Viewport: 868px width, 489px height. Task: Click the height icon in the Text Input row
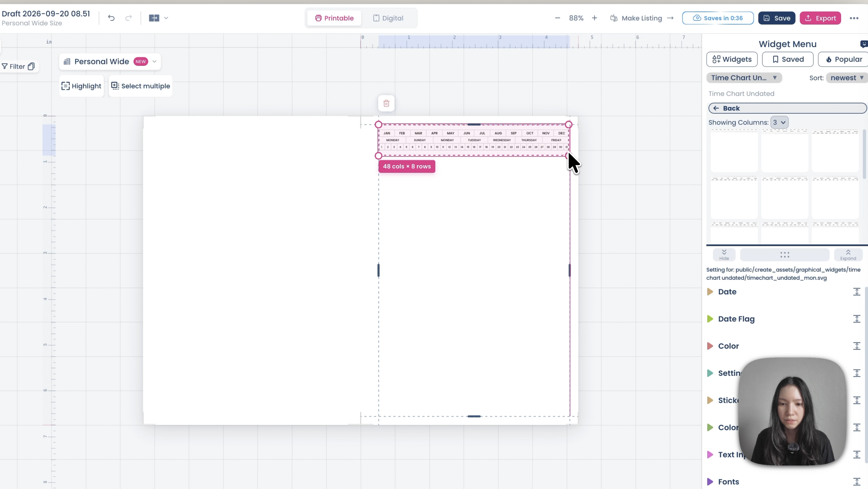(x=857, y=455)
